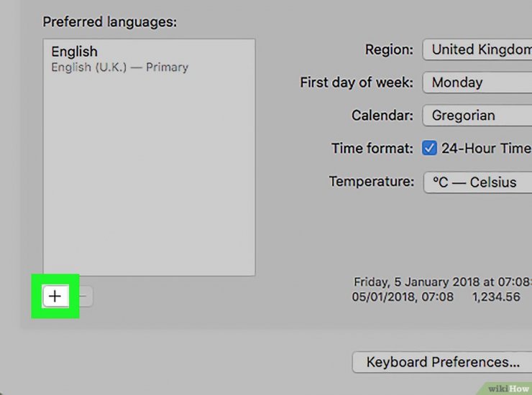Toggle the 24-Hour Time checkbox

click(429, 149)
